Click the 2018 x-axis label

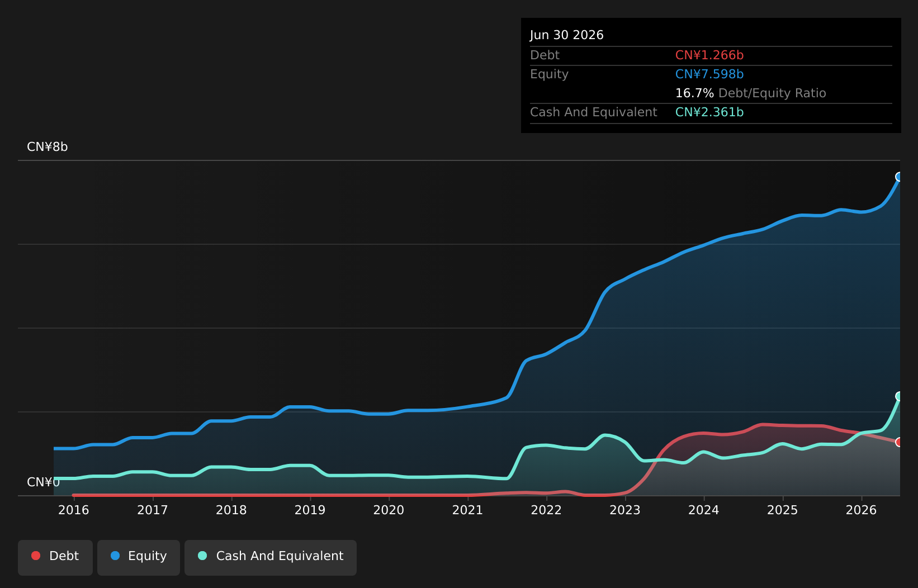click(x=231, y=510)
